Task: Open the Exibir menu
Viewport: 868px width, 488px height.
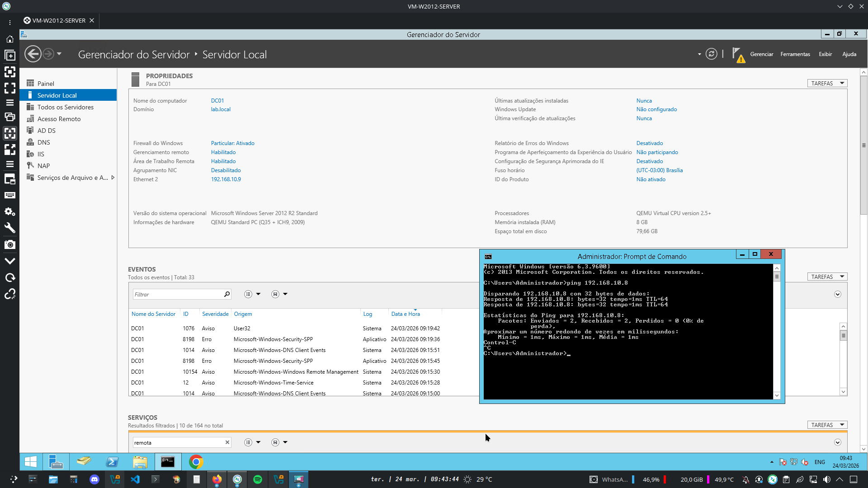Action: coord(825,54)
